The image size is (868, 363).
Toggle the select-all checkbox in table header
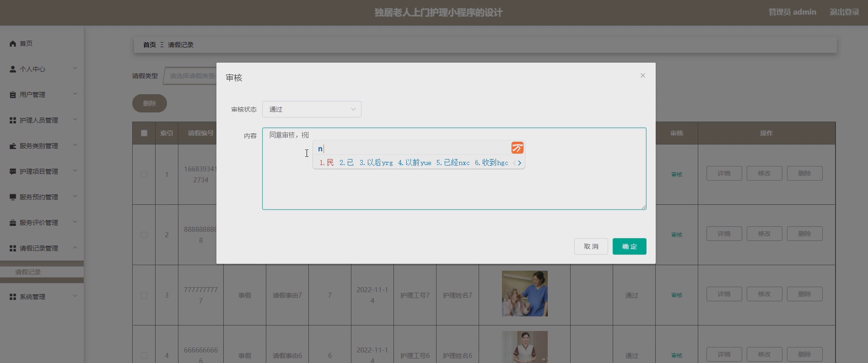pos(144,133)
